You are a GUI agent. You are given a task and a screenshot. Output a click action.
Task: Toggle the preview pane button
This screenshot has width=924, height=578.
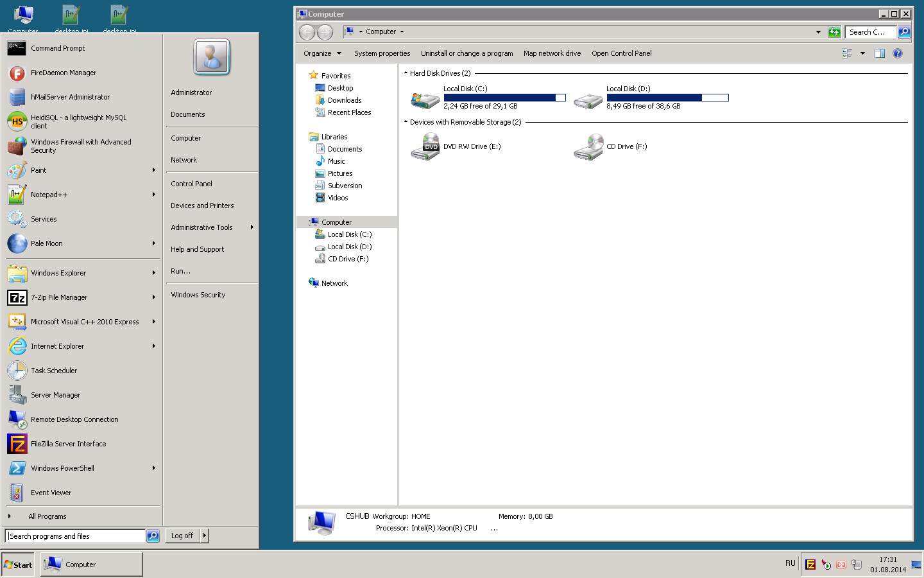pyautogui.click(x=880, y=53)
